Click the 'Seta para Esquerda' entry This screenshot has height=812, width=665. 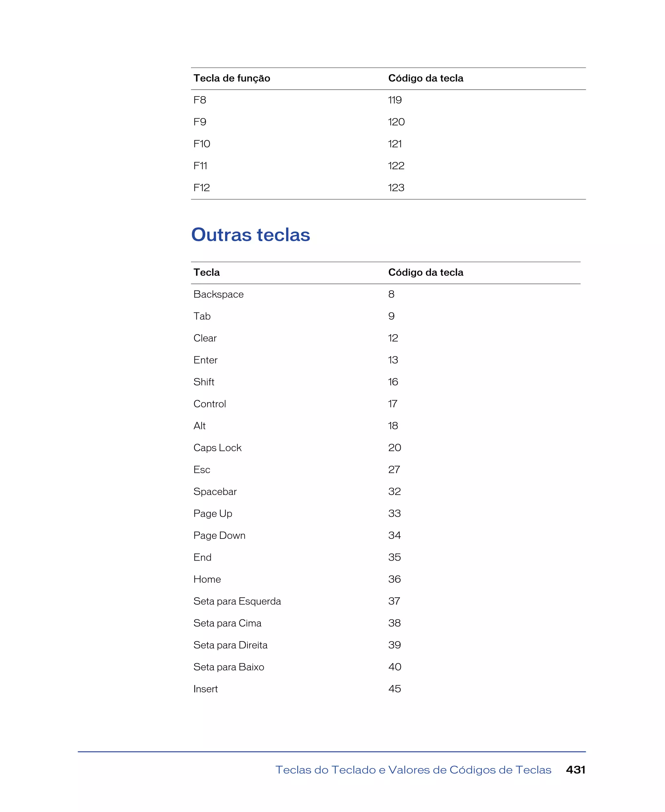pos(237,601)
